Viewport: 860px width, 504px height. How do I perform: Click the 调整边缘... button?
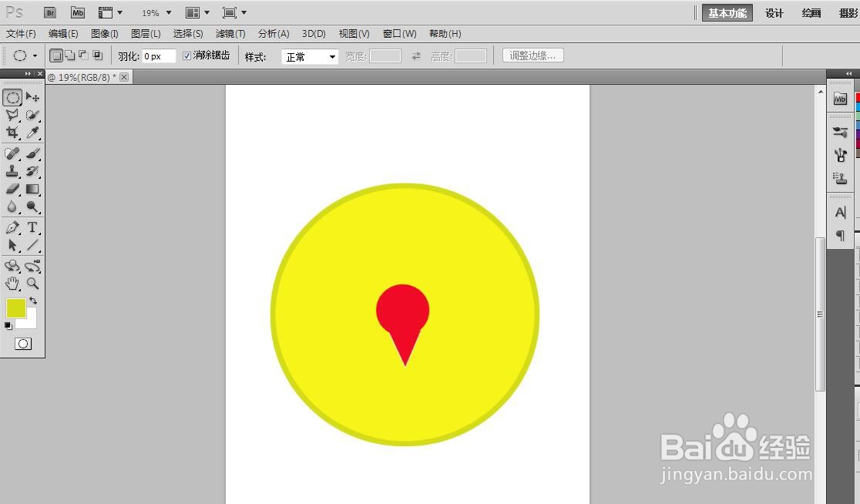click(x=532, y=55)
